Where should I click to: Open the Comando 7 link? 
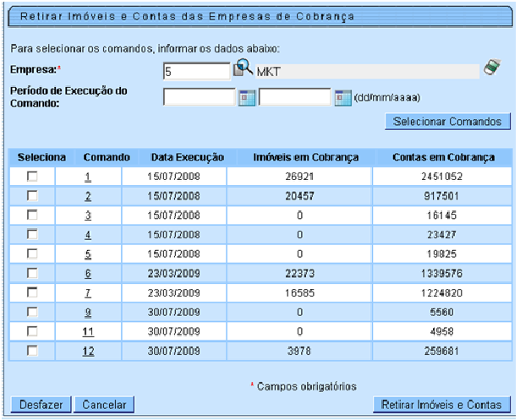(x=88, y=292)
